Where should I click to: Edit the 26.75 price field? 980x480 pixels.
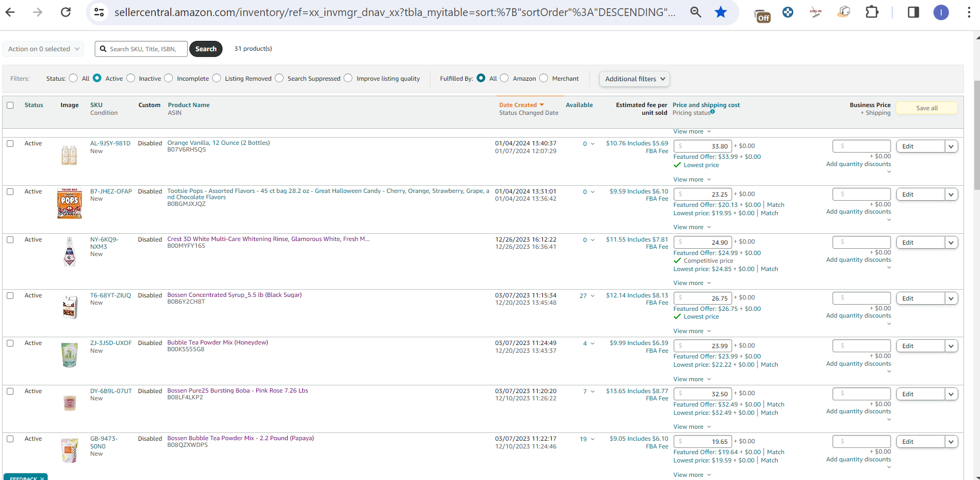pyautogui.click(x=703, y=298)
